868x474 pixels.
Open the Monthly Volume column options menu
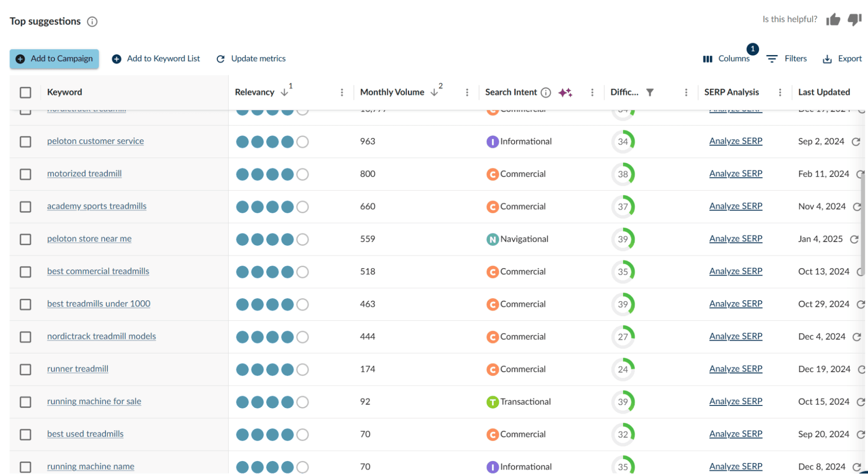[x=467, y=92]
